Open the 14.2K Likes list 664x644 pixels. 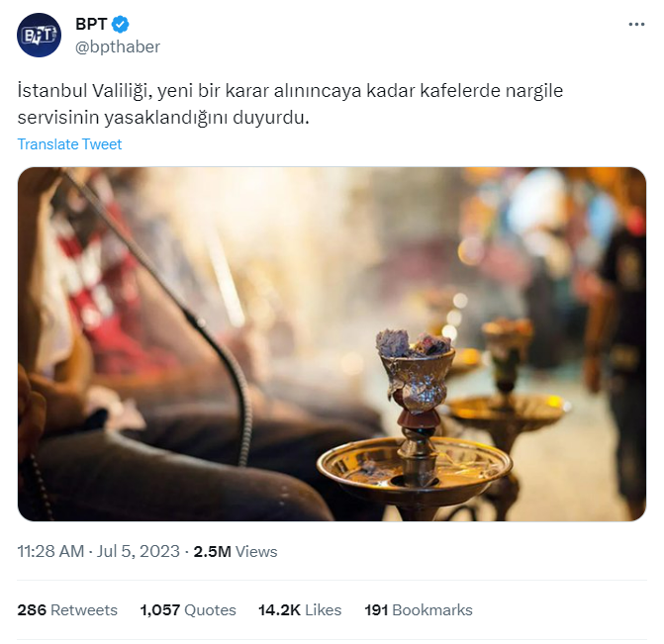click(300, 610)
